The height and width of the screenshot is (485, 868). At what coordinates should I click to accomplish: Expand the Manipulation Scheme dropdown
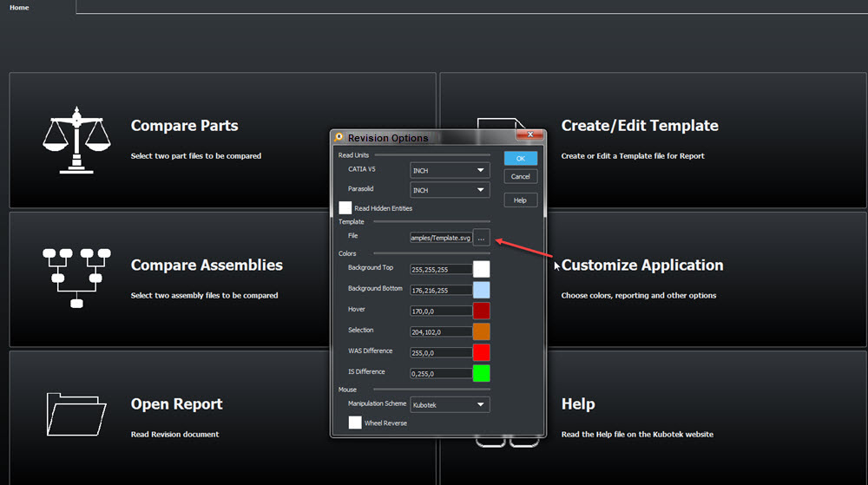(450, 404)
